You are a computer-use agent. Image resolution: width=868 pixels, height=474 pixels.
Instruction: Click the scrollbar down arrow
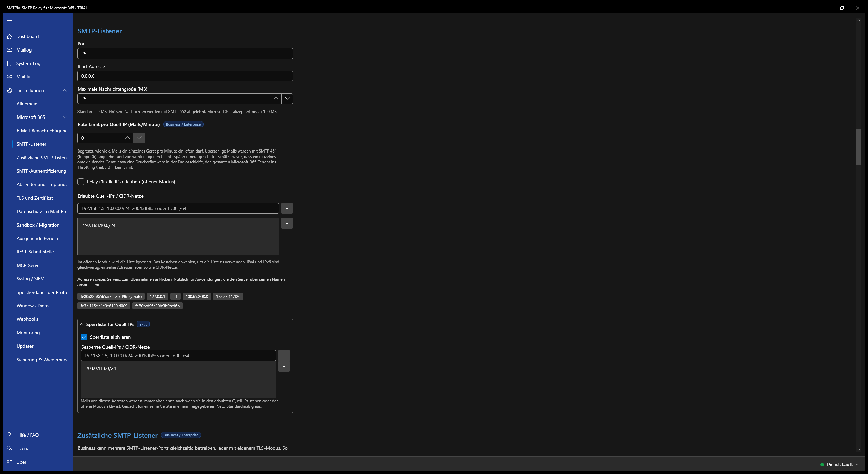coord(858,450)
